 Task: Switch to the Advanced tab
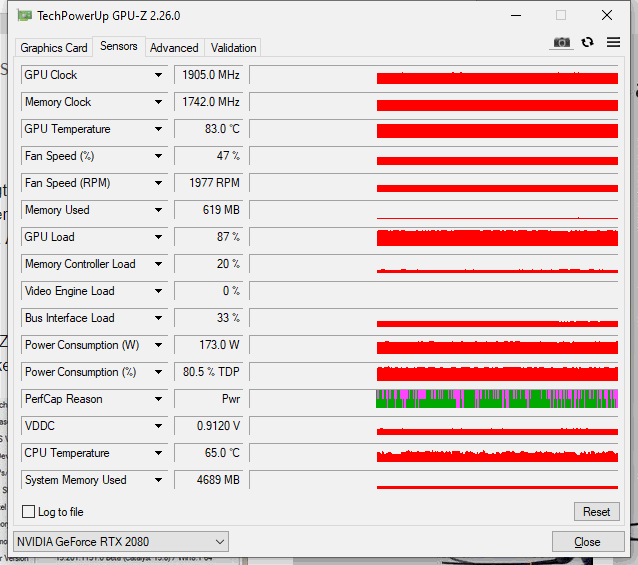174,48
